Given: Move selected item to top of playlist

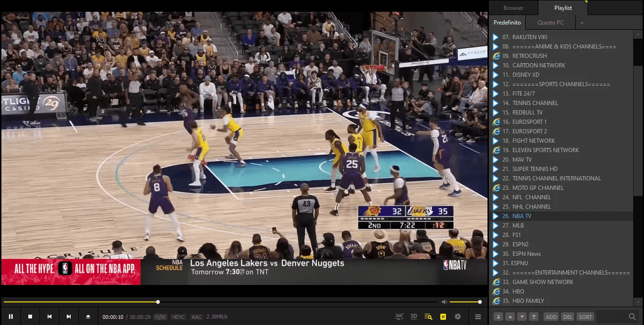Looking at the screenshot, I should [x=498, y=317].
